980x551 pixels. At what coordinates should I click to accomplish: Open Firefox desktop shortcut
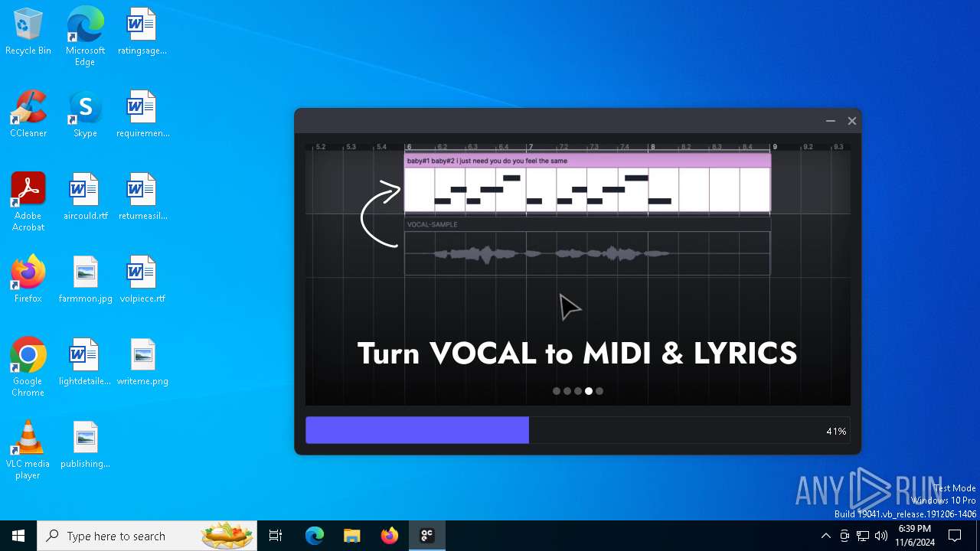click(x=28, y=280)
